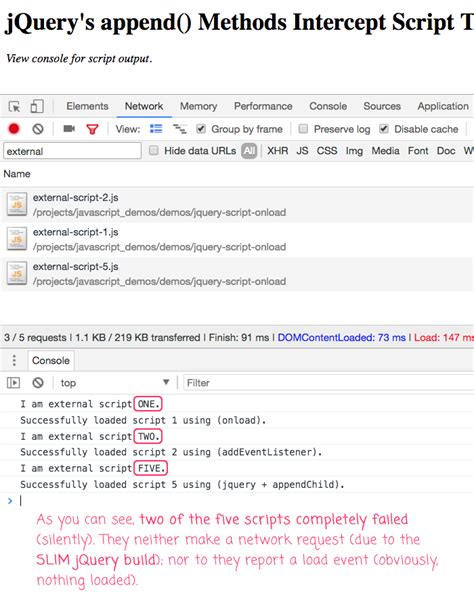474x609 pixels.
Task: Uncheck Disable cache
Action: (384, 129)
